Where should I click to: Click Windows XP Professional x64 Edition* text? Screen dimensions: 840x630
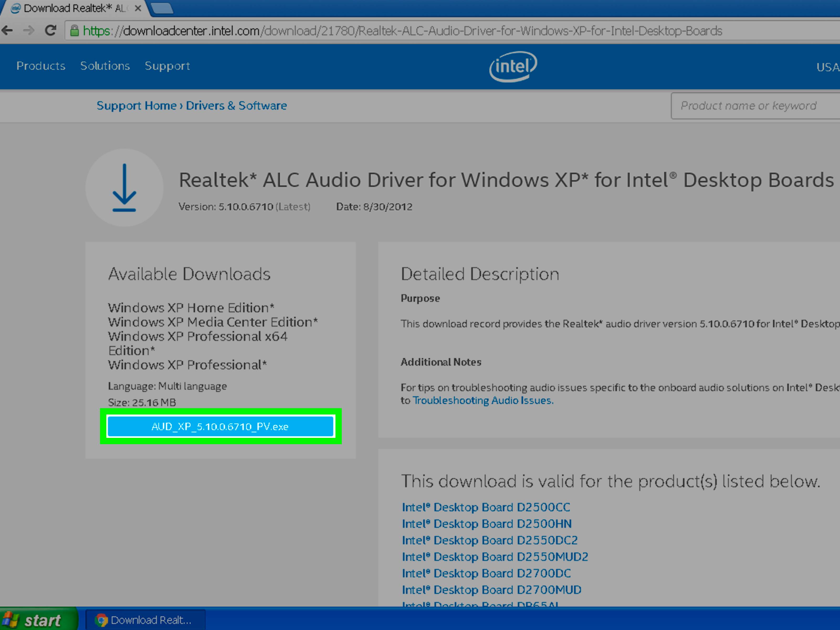(197, 343)
